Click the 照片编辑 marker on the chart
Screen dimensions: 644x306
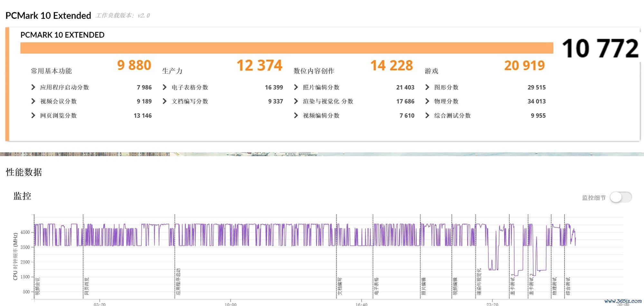click(424, 286)
